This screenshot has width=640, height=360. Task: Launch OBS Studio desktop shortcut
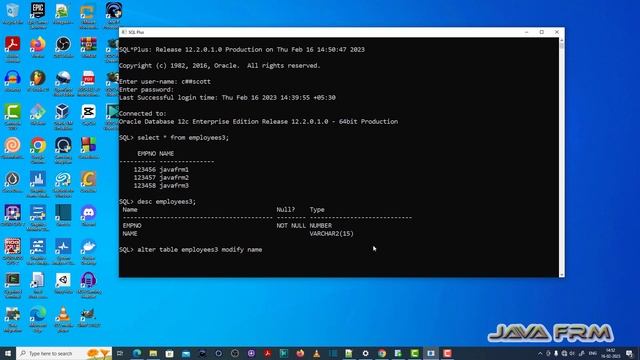[63, 47]
